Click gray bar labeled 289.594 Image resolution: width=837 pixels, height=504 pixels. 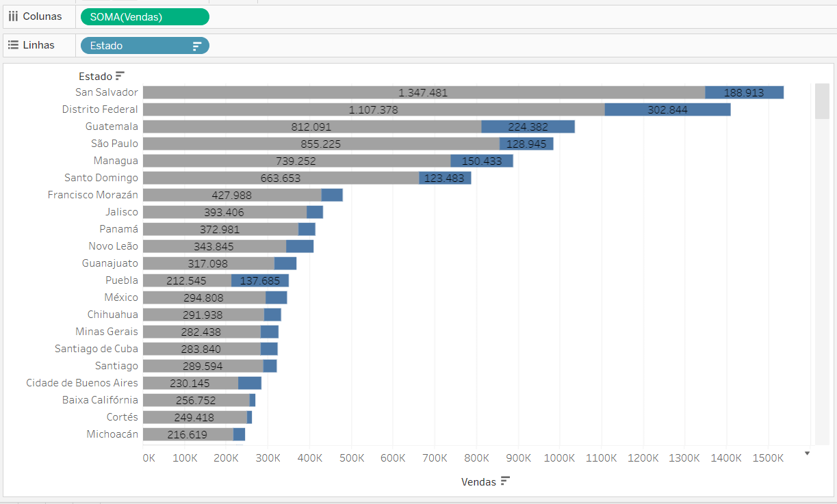203,366
